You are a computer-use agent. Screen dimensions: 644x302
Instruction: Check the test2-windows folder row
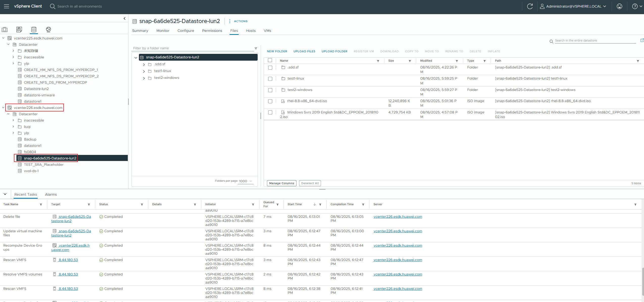click(270, 90)
